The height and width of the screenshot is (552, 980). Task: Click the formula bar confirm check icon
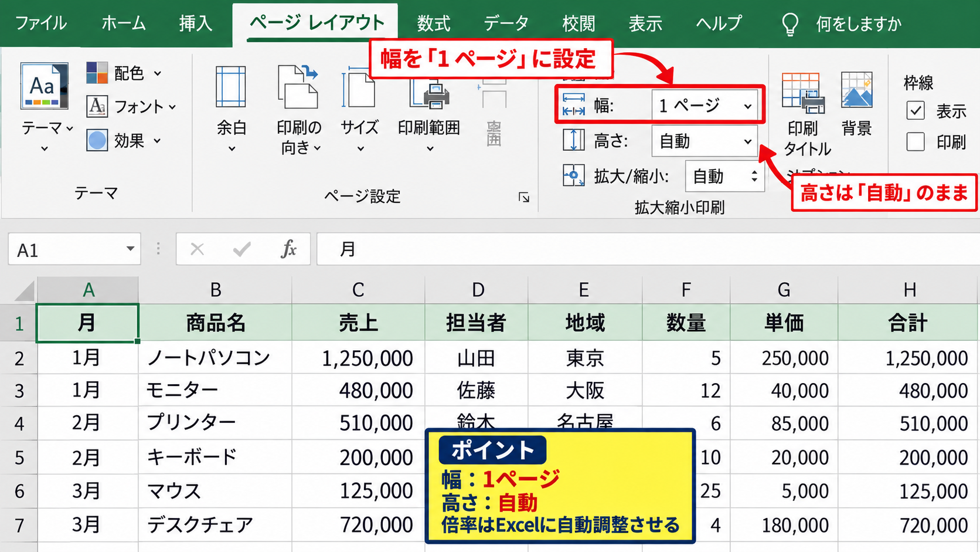coord(242,249)
